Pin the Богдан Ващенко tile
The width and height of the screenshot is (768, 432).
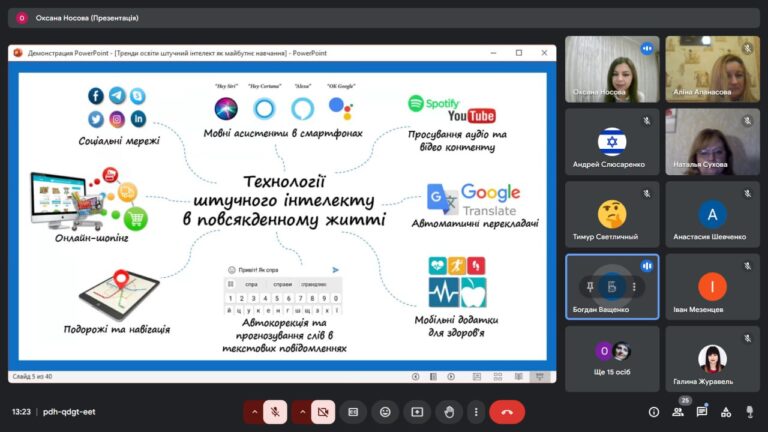[x=590, y=287]
